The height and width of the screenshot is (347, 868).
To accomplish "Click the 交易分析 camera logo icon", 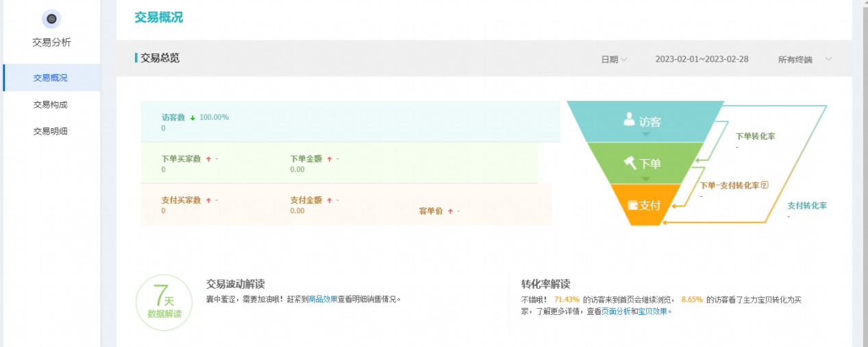I will click(51, 19).
